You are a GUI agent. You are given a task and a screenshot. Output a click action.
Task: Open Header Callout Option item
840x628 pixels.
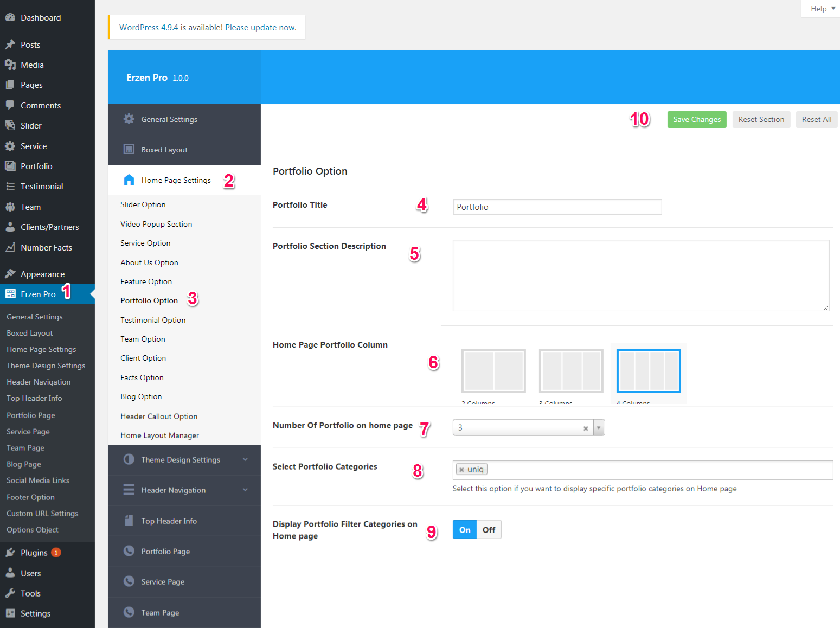coord(159,416)
